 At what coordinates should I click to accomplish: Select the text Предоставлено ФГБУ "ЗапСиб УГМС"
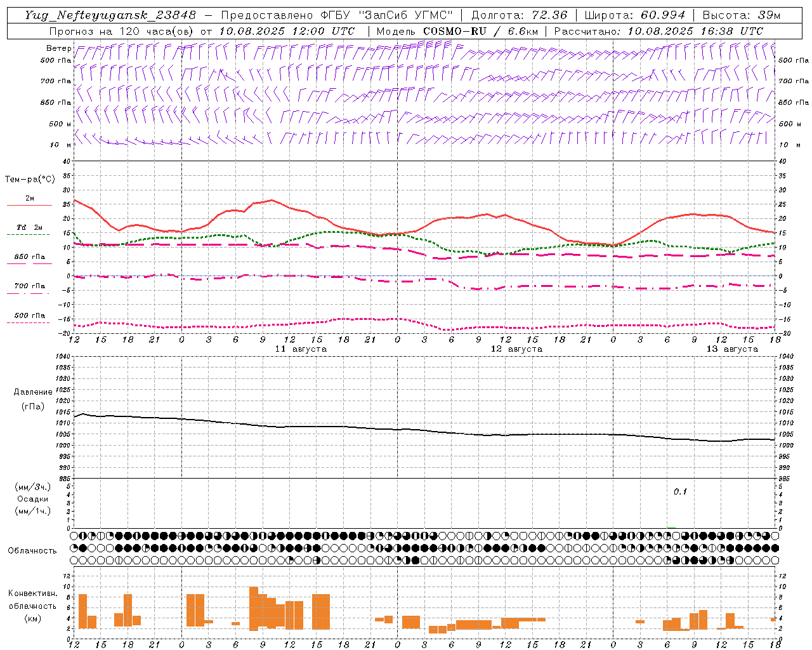pos(337,15)
